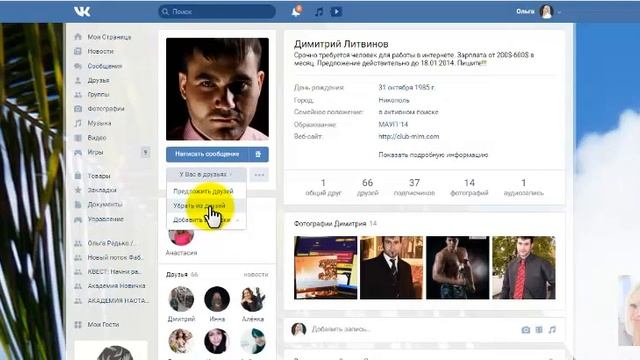Image resolution: width=640 pixels, height=360 pixels.
Task: Click the Мои Страница home icon
Action: point(78,37)
